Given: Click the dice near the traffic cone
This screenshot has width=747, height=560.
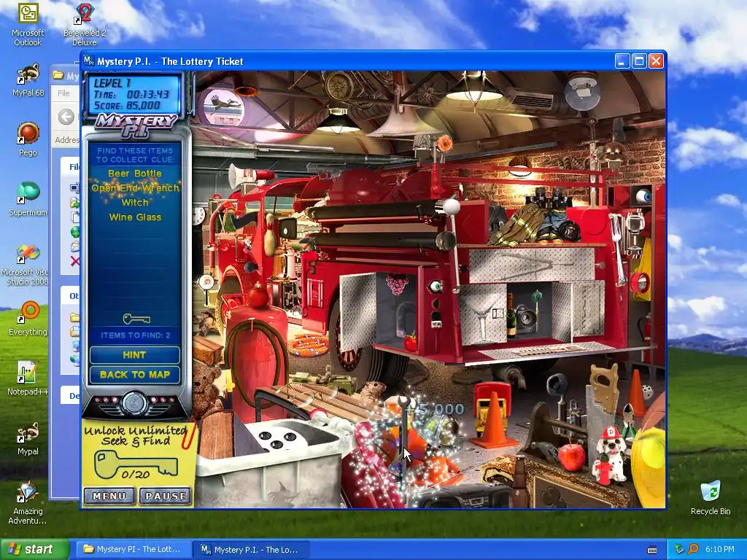Looking at the screenshot, I should 648,392.
